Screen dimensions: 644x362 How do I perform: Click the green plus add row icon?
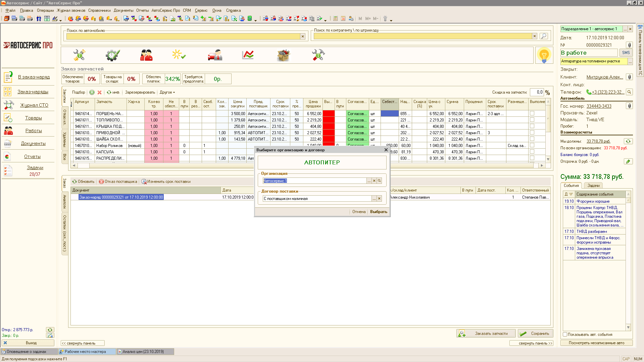point(92,92)
